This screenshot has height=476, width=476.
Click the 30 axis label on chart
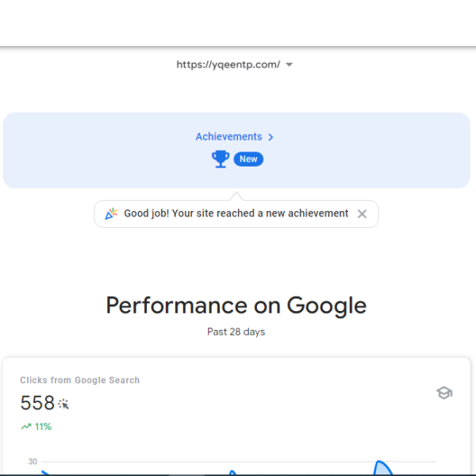point(33,462)
